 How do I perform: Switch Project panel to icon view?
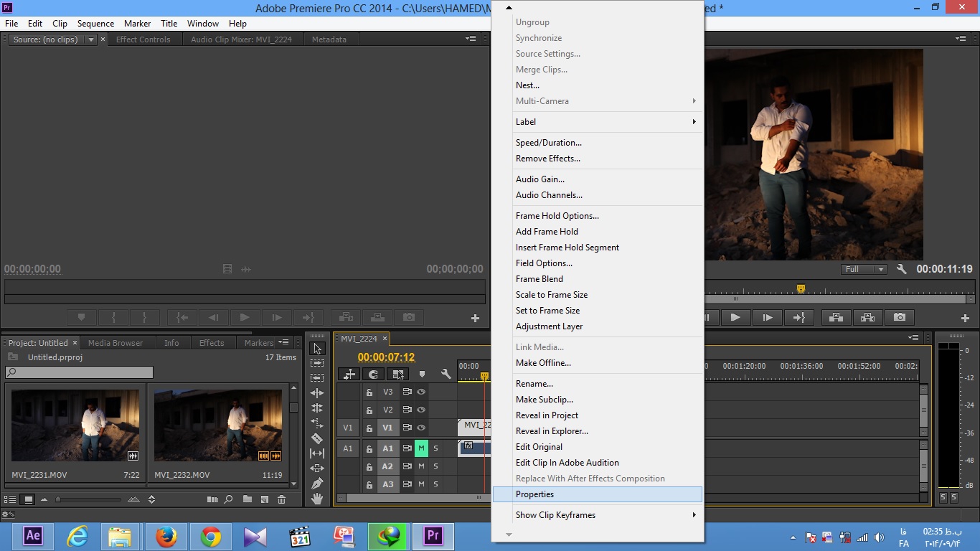pyautogui.click(x=29, y=499)
